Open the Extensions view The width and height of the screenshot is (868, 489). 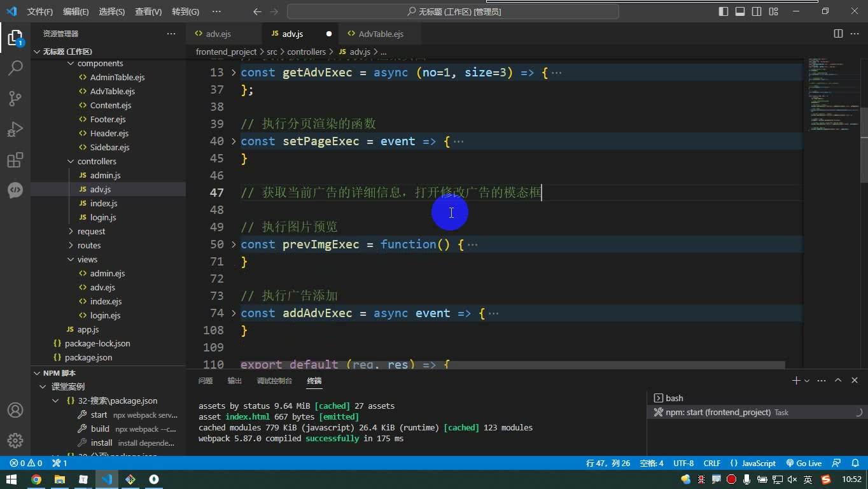coord(15,160)
